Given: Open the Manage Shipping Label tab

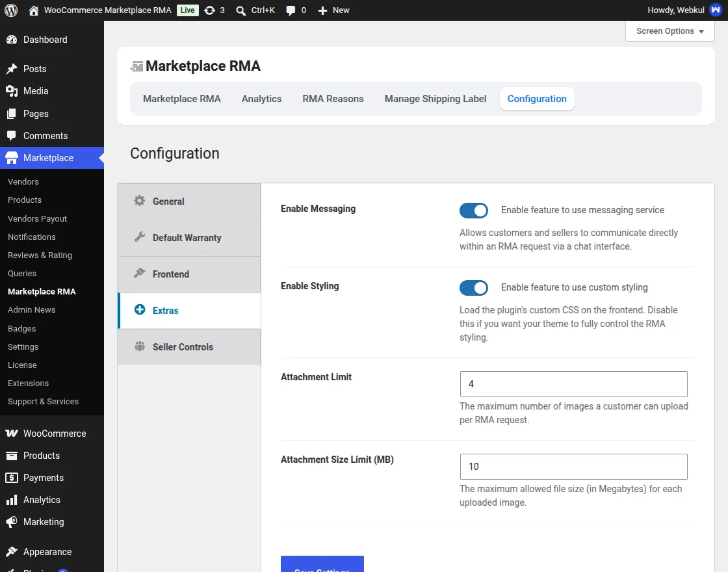Looking at the screenshot, I should (435, 99).
